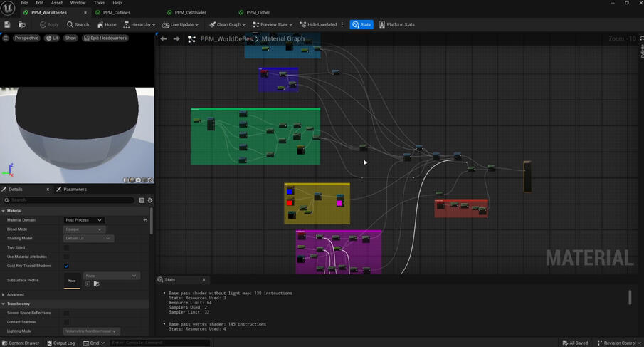The width and height of the screenshot is (644, 347).
Task: Toggle the Stats button
Action: click(361, 24)
